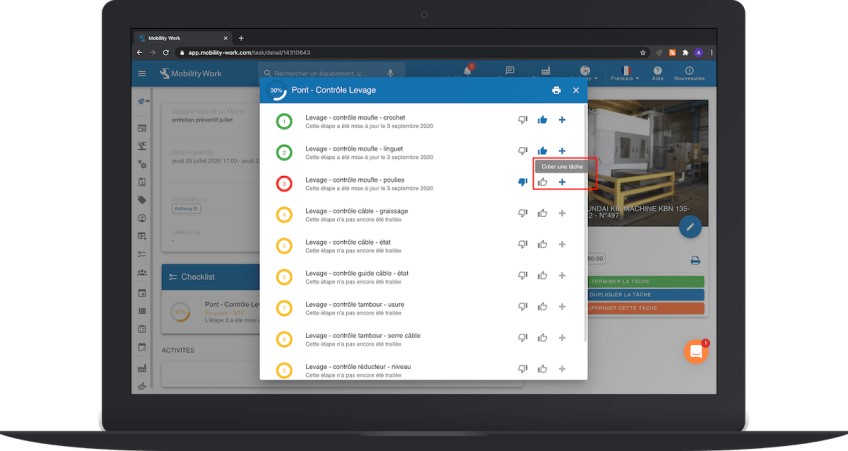Click the blue pencil edit button

click(690, 227)
